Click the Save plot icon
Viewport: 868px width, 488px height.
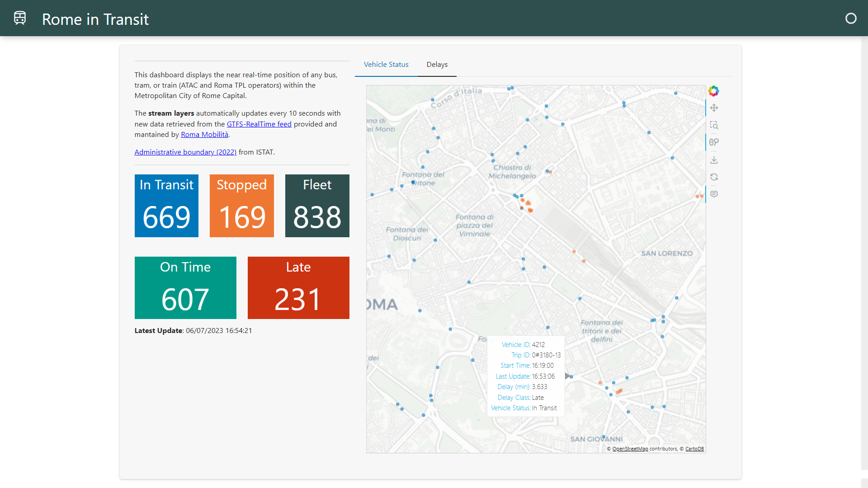point(714,160)
